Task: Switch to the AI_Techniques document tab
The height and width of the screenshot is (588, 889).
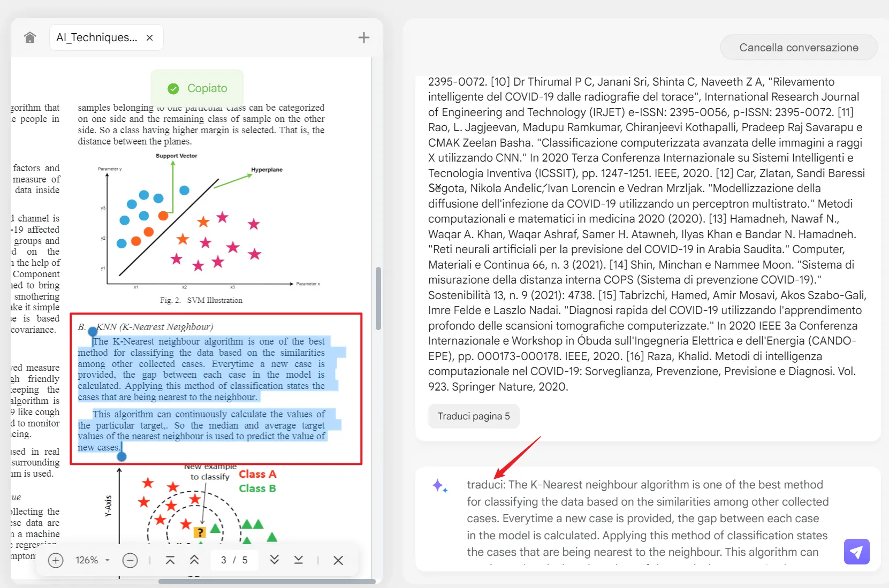Action: (106, 37)
